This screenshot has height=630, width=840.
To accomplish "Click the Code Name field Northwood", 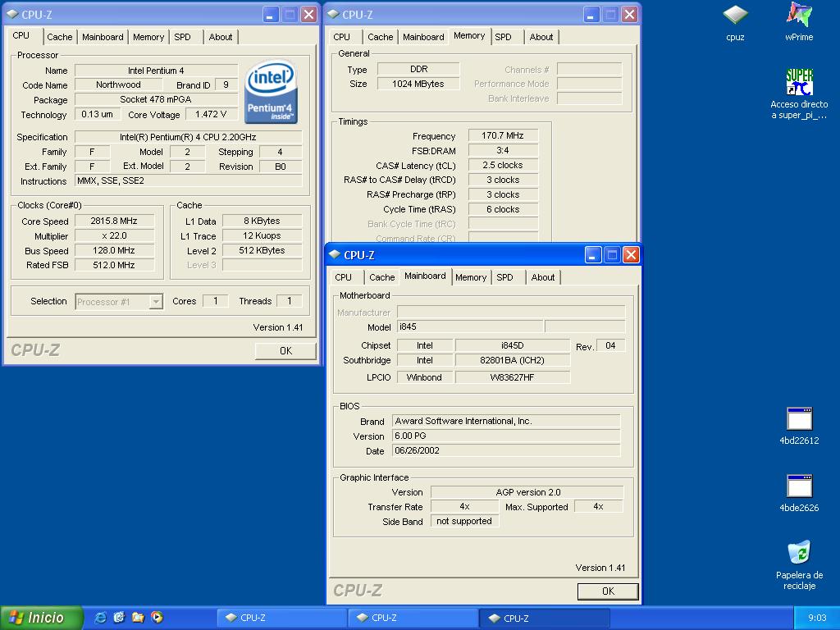I will click(x=118, y=84).
